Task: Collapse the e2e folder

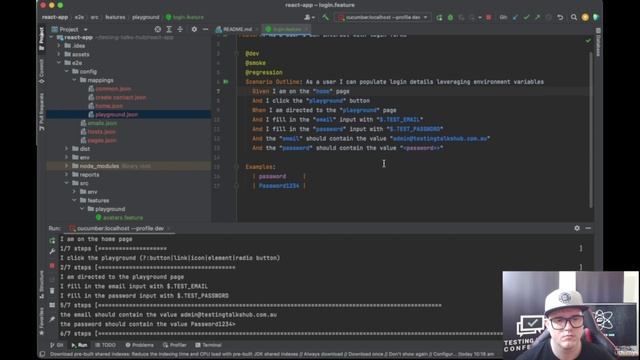Action: (x=59, y=63)
